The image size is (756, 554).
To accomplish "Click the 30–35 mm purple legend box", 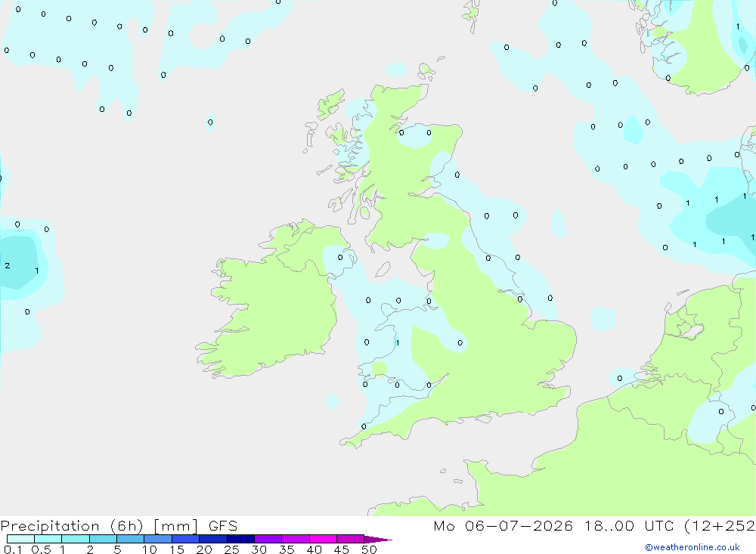I will [268, 539].
